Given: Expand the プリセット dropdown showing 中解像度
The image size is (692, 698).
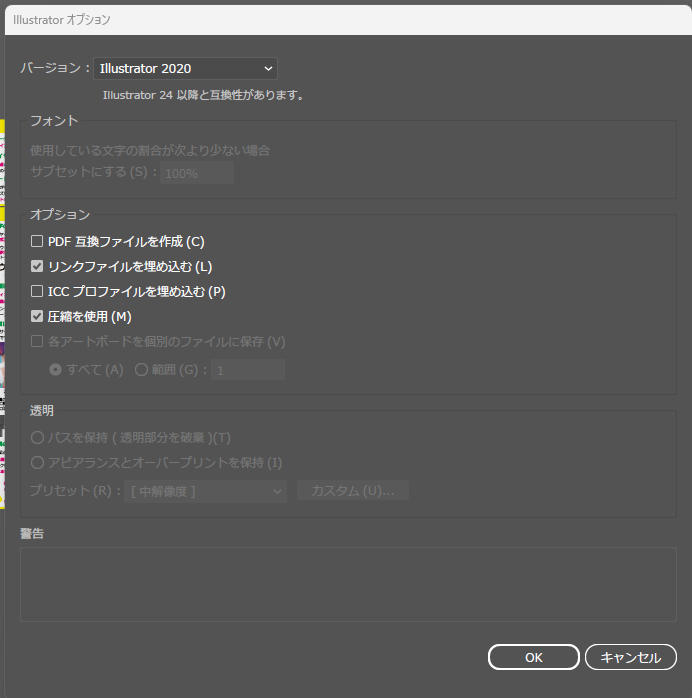Looking at the screenshot, I should click(205, 491).
